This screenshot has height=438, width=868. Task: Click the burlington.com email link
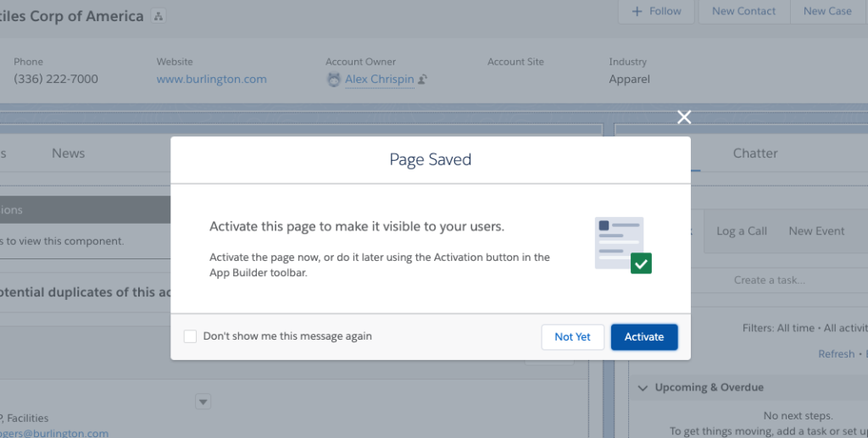point(54,433)
